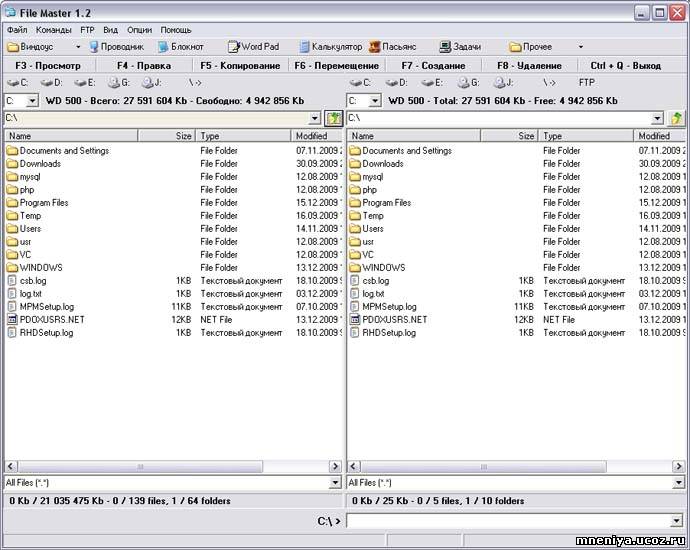The height and width of the screenshot is (550, 690).
Task: Sort right panel by Modified column
Action: [x=660, y=136]
